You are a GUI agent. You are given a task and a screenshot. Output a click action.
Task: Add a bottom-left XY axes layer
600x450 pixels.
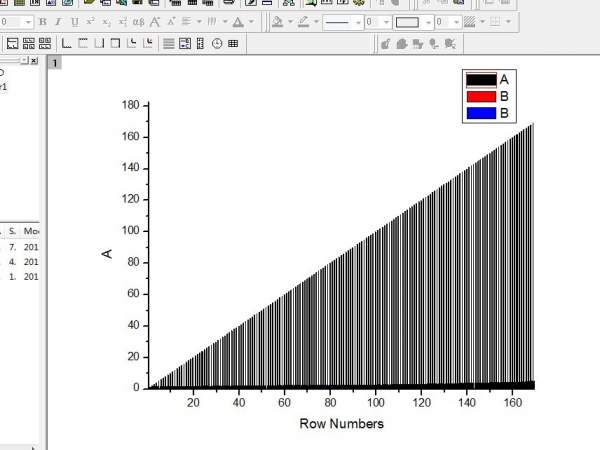pyautogui.click(x=67, y=44)
